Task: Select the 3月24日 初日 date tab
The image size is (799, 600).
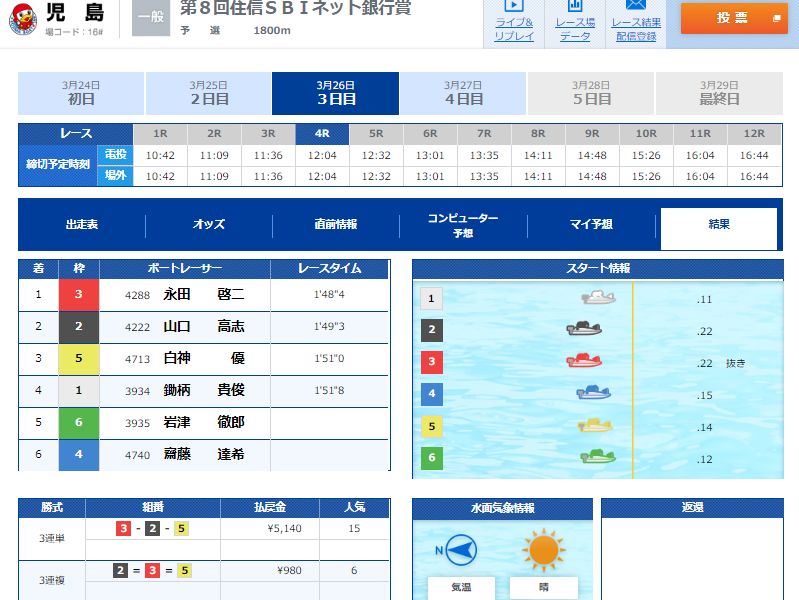Action: point(81,93)
